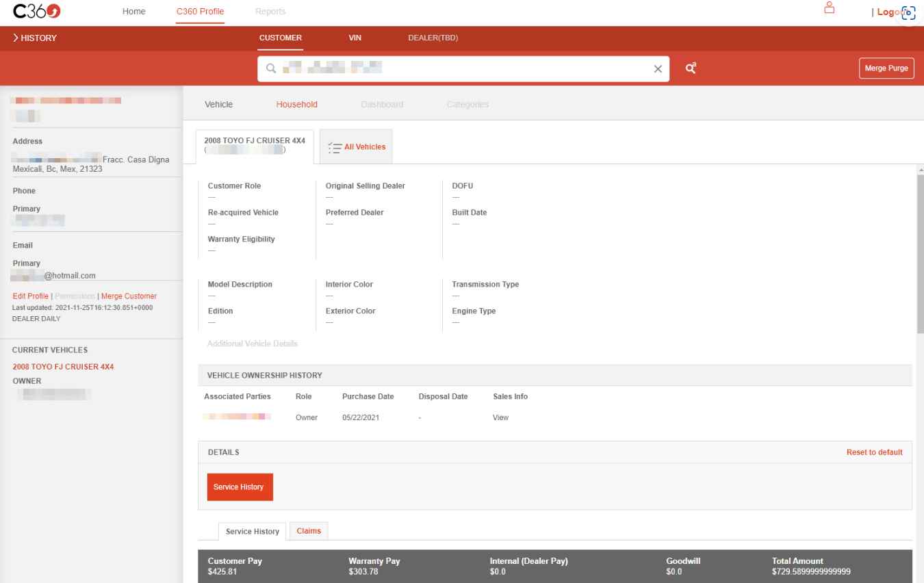
Task: Select the Household tab
Action: 296,105
